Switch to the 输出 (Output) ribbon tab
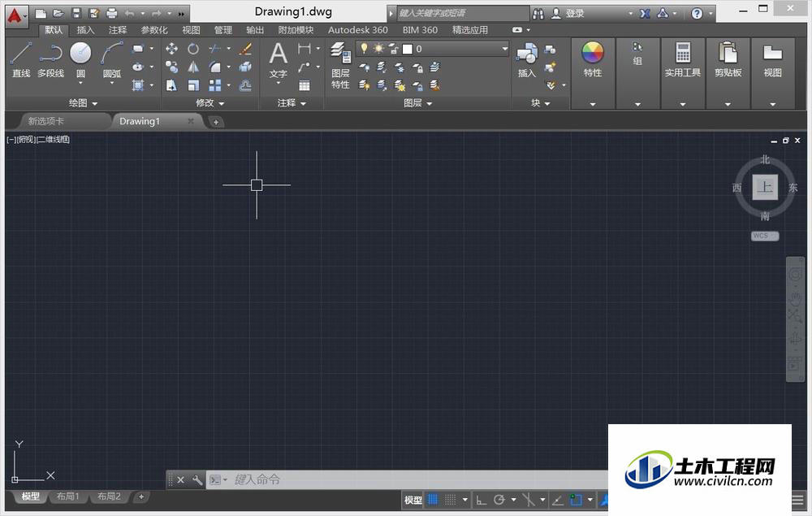This screenshot has height=516, width=812. 255,30
